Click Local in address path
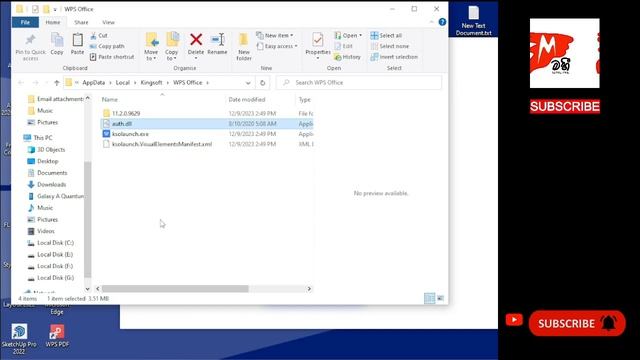 tap(122, 82)
